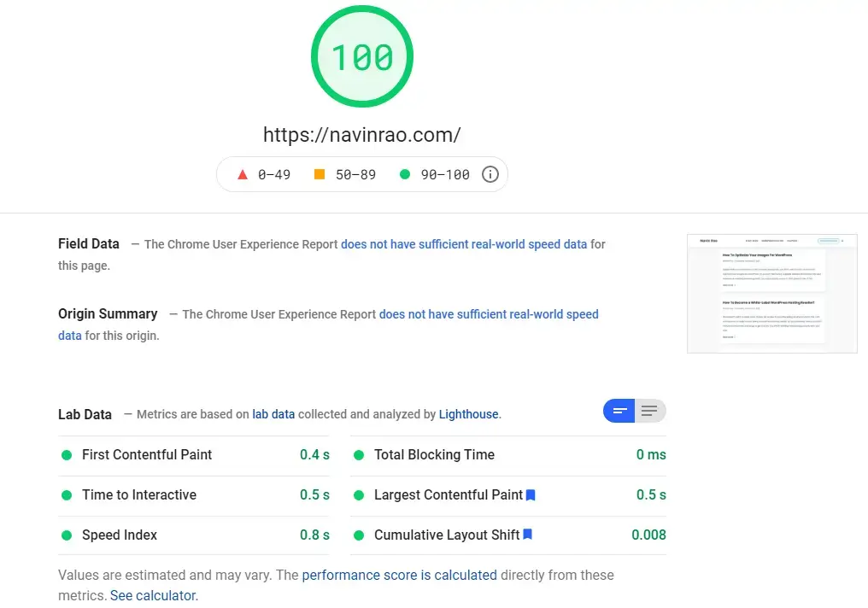The width and height of the screenshot is (868, 608).
Task: Click the Origin Summary heading
Action: [x=108, y=313]
